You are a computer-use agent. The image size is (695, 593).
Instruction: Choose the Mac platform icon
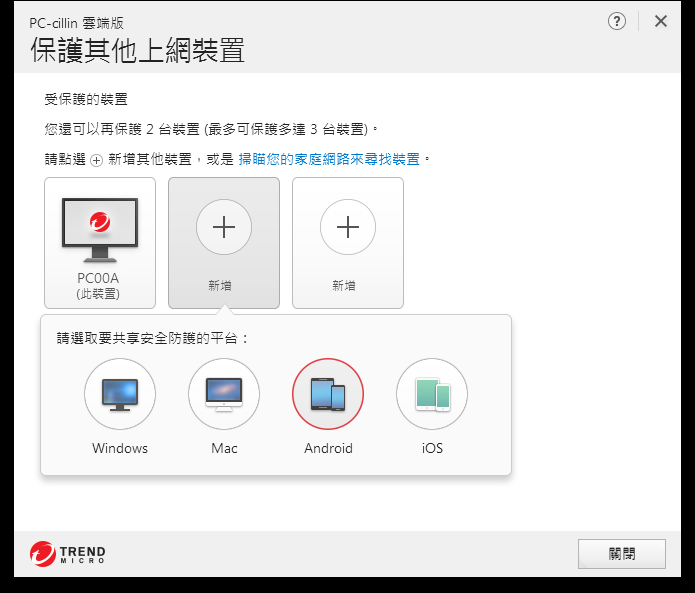coord(224,394)
